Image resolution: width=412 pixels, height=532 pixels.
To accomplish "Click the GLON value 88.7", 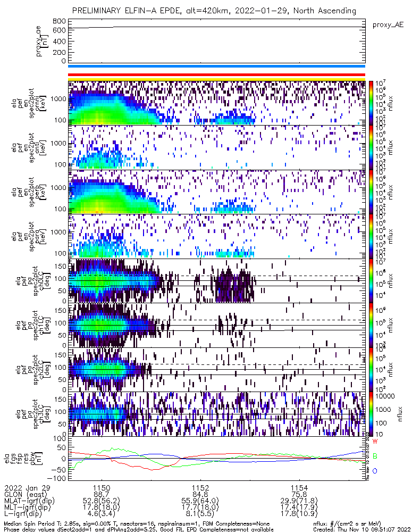I will tap(102, 494).
